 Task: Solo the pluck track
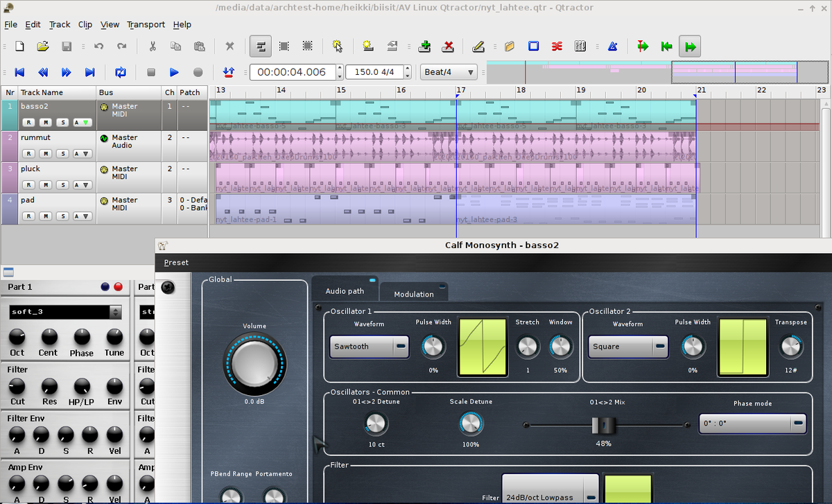tap(62, 185)
